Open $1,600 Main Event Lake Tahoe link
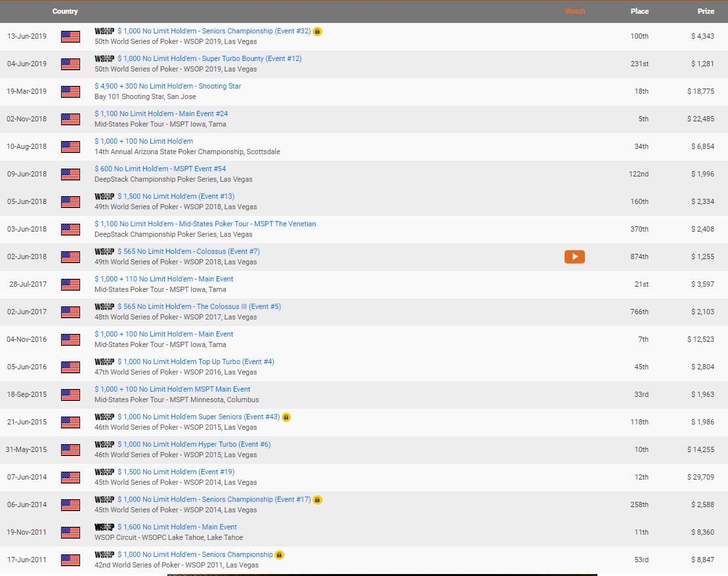Screen dimensions: 728x576 (x=177, y=527)
